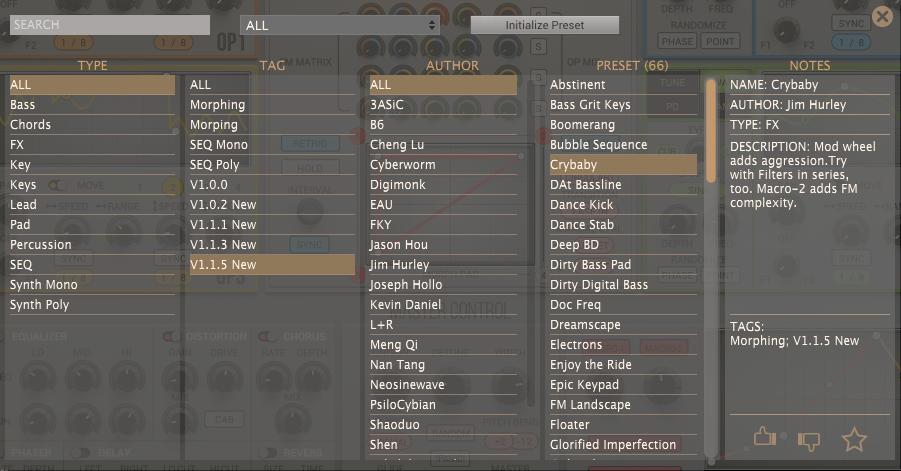
Task: Select the V1.0.0 tag
Action: pos(272,185)
